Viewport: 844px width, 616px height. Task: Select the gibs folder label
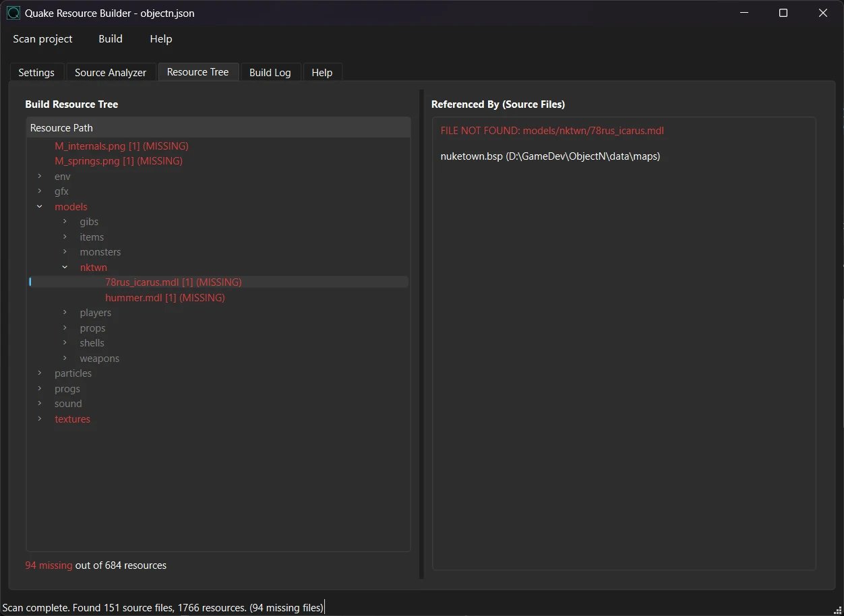pyautogui.click(x=89, y=222)
